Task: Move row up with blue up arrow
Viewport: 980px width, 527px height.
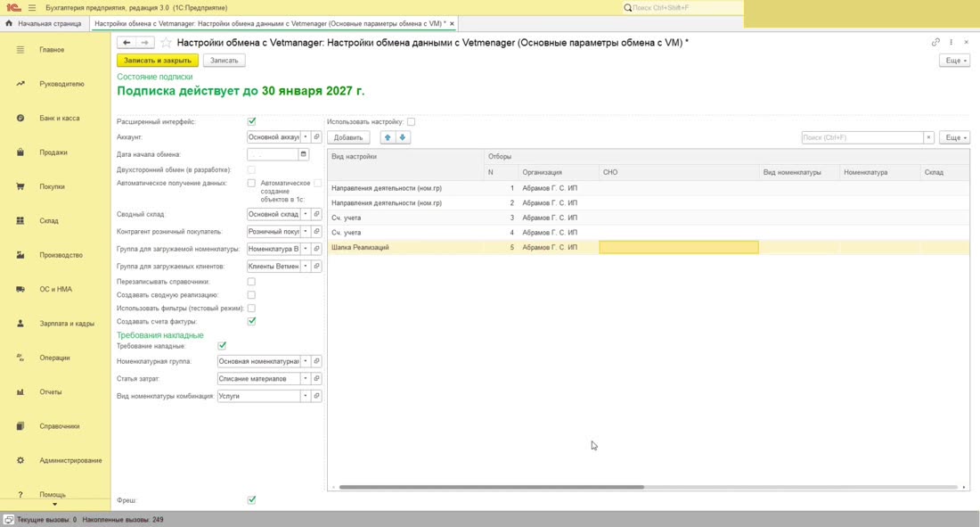Action: [x=388, y=137]
